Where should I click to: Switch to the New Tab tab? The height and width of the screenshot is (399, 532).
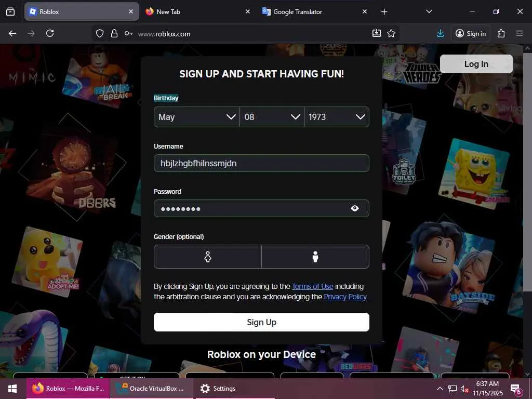pyautogui.click(x=198, y=11)
